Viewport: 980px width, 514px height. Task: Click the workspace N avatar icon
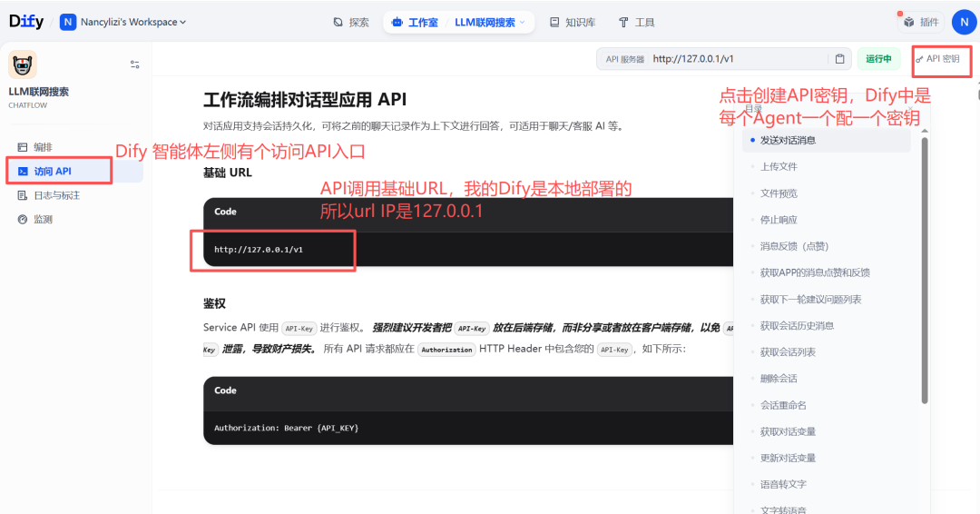(x=67, y=22)
